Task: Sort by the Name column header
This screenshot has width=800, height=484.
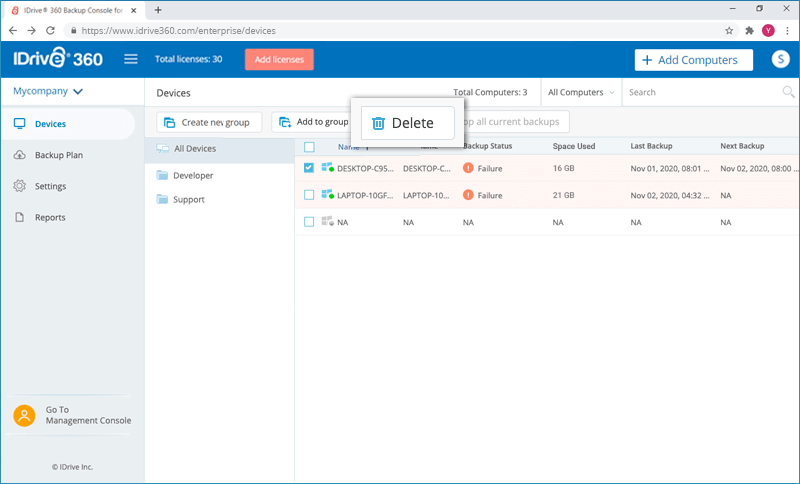Action: click(x=348, y=147)
